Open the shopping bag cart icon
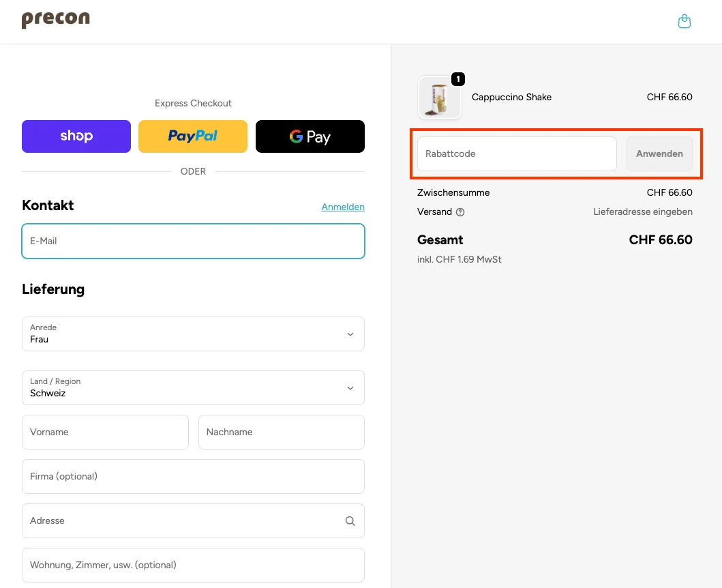This screenshot has width=722, height=588. 685,22
